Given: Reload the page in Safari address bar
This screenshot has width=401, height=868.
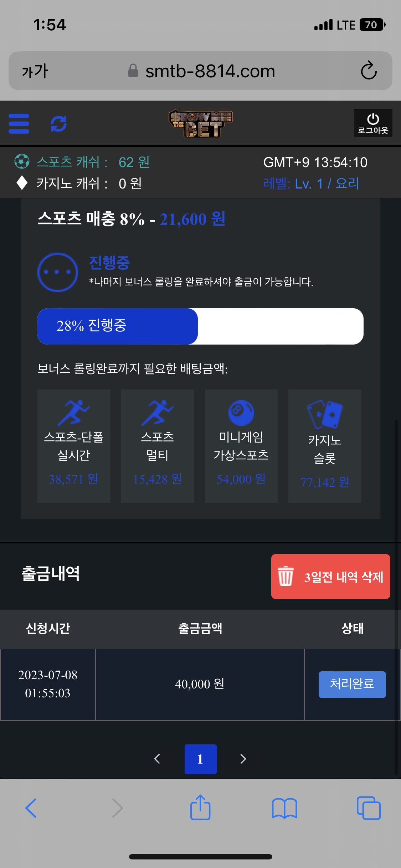Looking at the screenshot, I should pyautogui.click(x=369, y=71).
